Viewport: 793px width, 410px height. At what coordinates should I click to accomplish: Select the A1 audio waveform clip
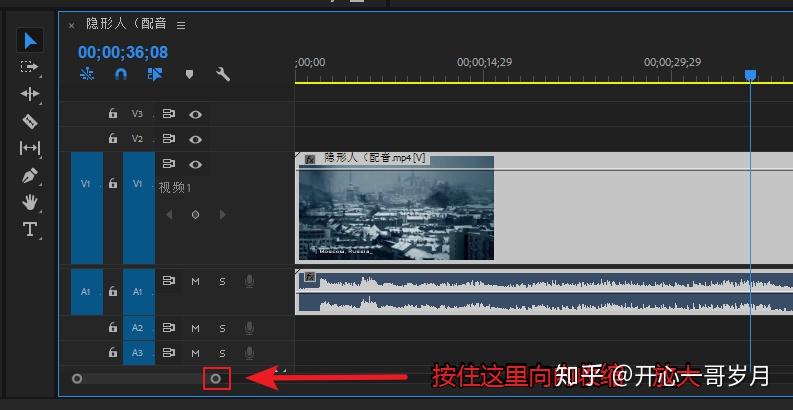coord(544,292)
